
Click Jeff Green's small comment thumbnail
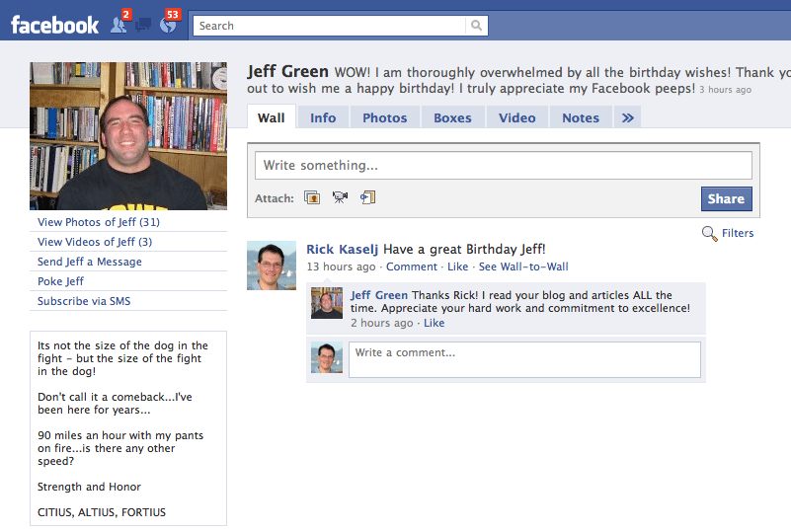pyautogui.click(x=327, y=303)
